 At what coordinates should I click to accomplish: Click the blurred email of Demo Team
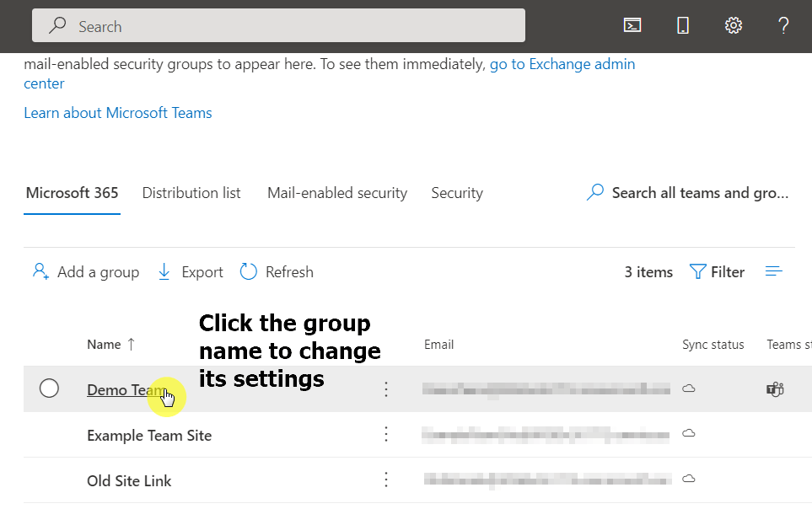(546, 389)
